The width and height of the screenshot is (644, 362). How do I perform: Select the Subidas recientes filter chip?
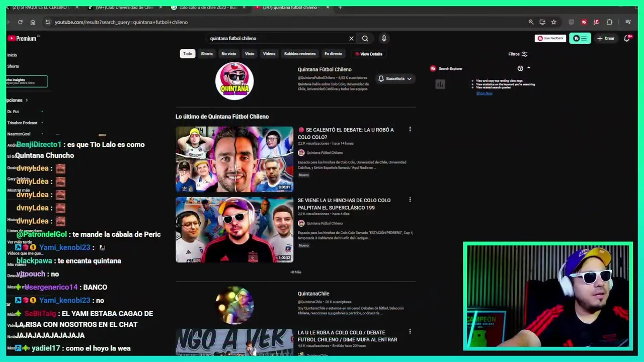coord(300,54)
